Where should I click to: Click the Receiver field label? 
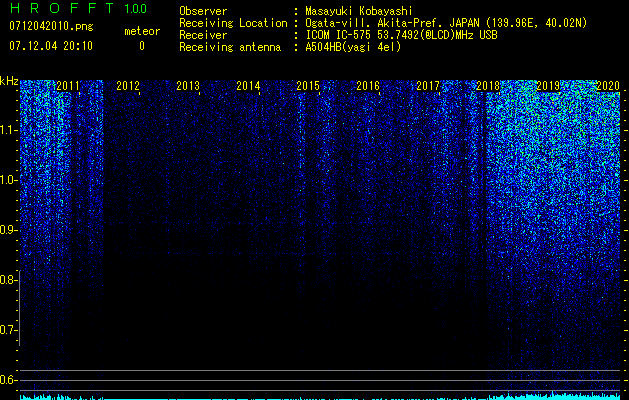pos(203,35)
